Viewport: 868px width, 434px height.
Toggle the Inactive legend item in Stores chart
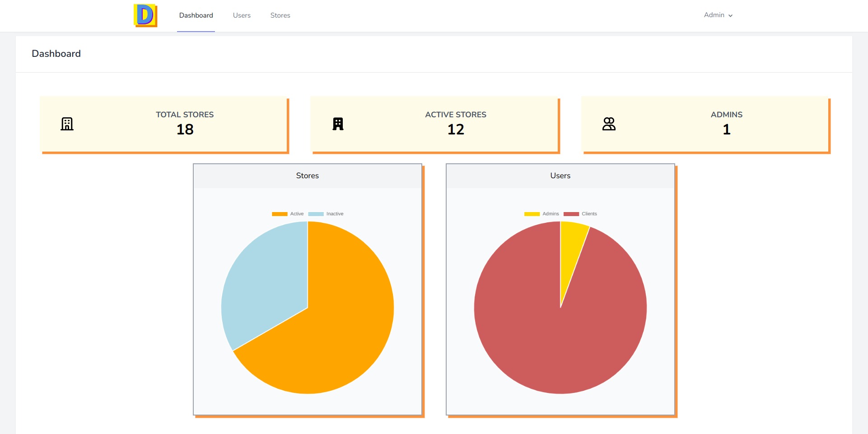click(x=326, y=214)
